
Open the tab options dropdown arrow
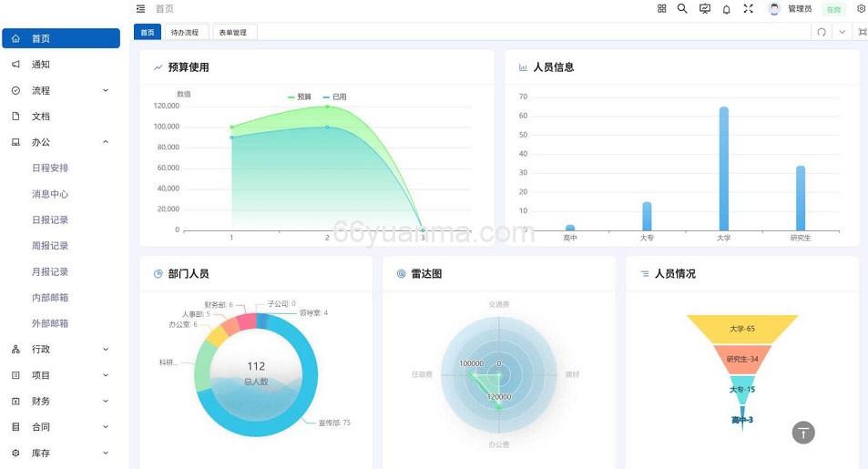(x=842, y=32)
